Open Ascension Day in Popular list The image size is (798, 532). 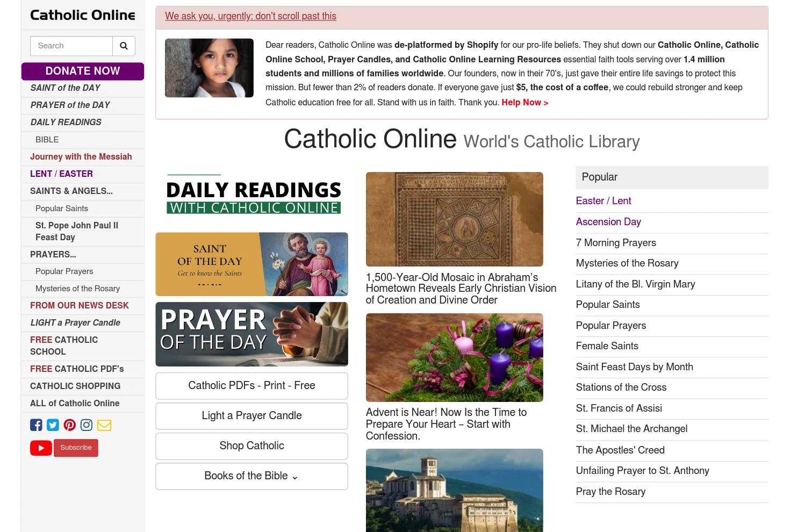point(608,222)
